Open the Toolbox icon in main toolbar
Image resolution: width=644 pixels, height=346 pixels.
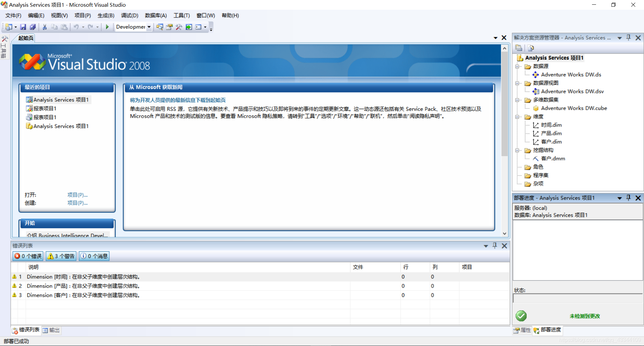click(179, 27)
